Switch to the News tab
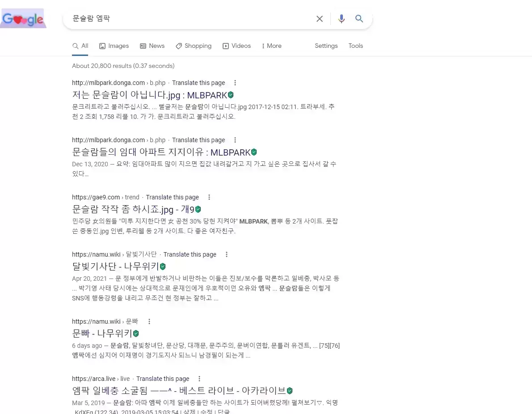 click(152, 46)
